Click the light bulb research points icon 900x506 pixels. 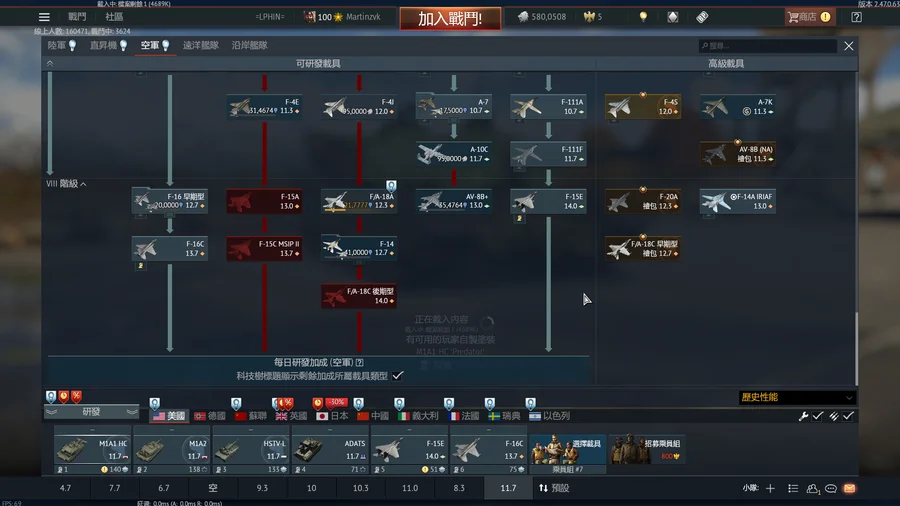(643, 17)
